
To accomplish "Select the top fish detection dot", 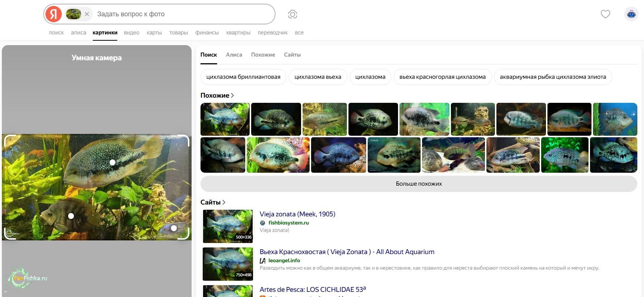I will tap(112, 162).
